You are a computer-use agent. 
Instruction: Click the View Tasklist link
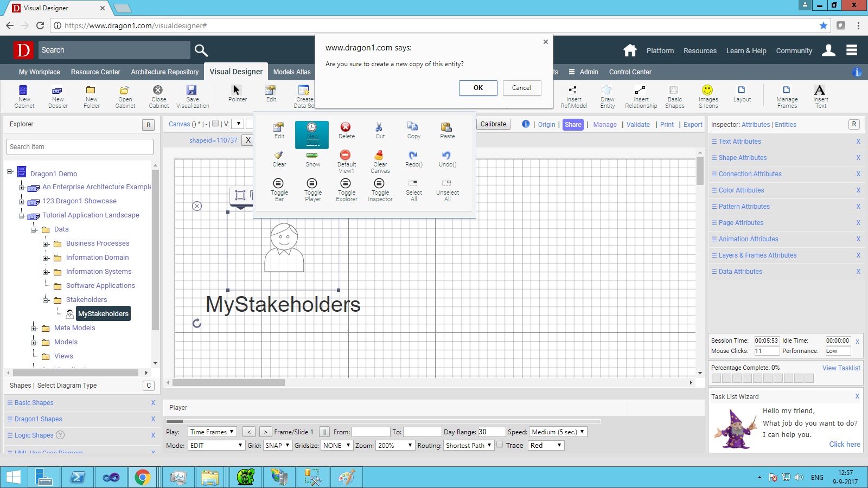click(x=841, y=368)
